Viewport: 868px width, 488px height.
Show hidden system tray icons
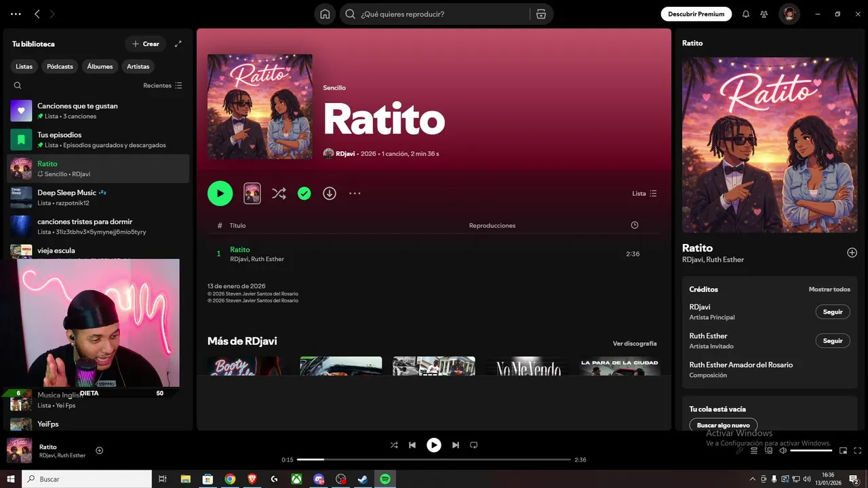[752, 479]
